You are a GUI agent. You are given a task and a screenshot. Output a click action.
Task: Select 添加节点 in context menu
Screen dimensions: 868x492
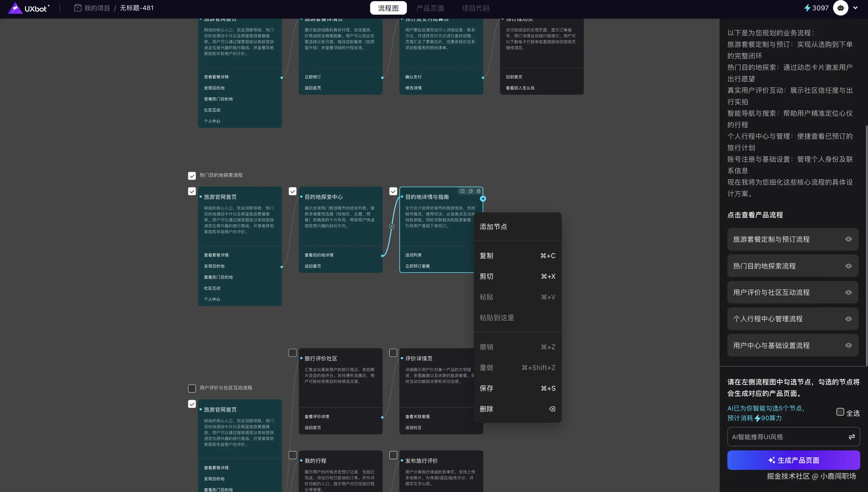tap(493, 227)
